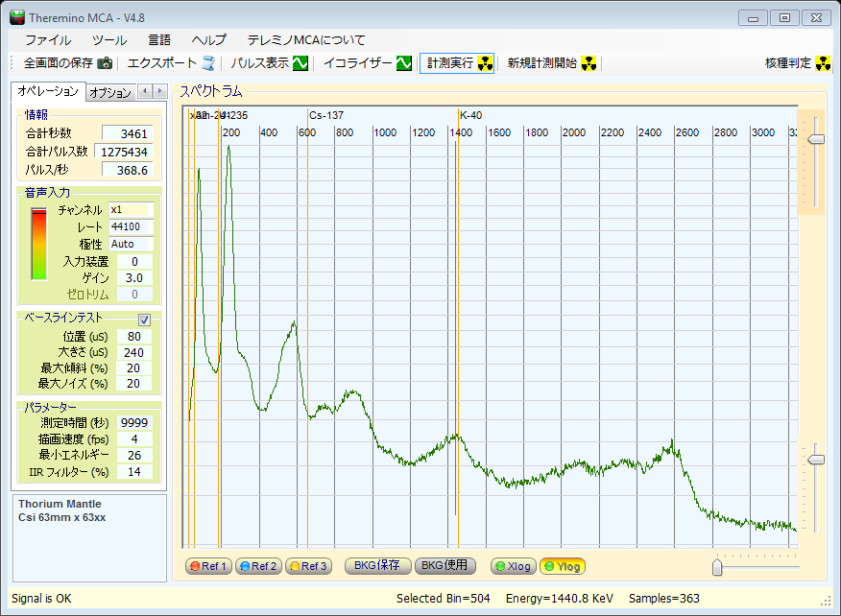Screen dimensions: 841x616
Task: Click the 最大ノイズ (%) value field
Action: [134, 384]
